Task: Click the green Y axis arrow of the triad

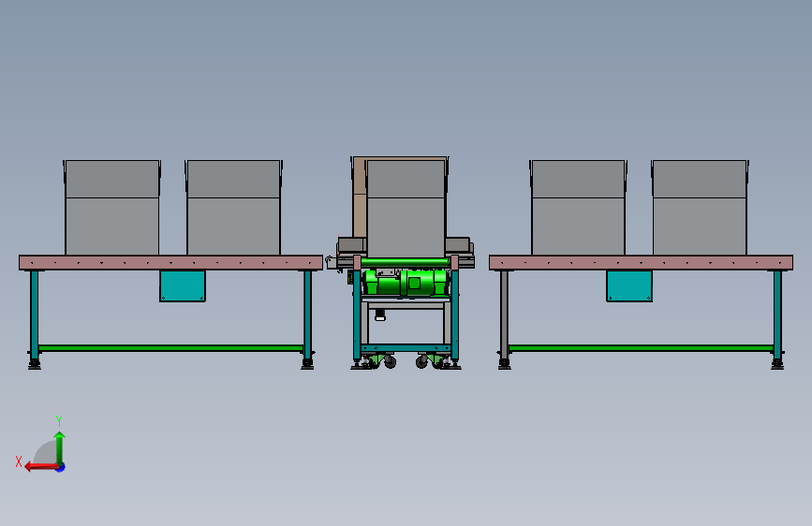Action: tap(60, 447)
